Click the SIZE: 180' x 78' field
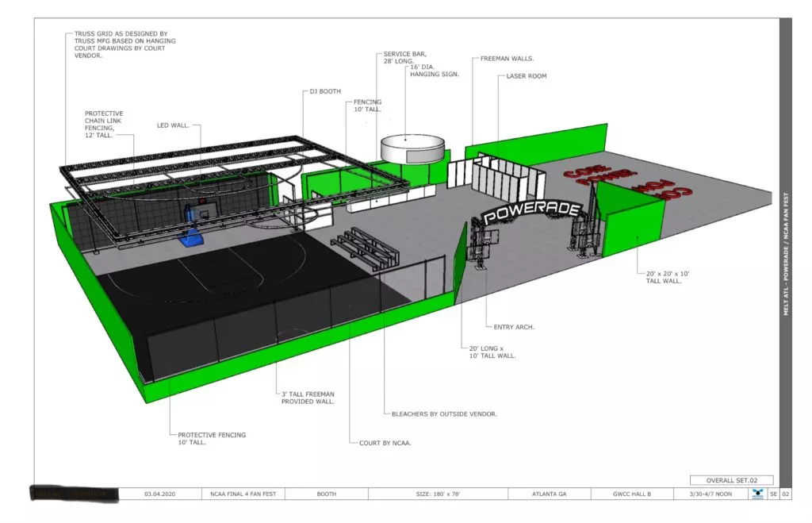This screenshot has height=523, width=812. click(439, 493)
